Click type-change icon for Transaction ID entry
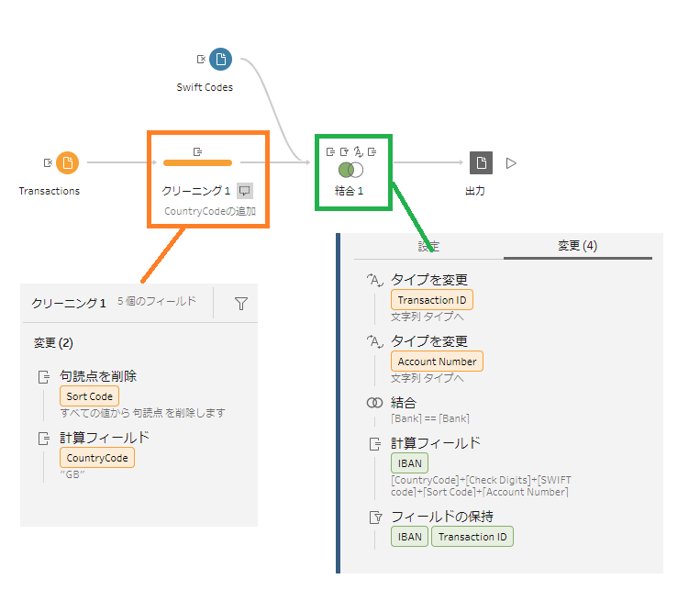The height and width of the screenshot is (590, 700). [374, 280]
